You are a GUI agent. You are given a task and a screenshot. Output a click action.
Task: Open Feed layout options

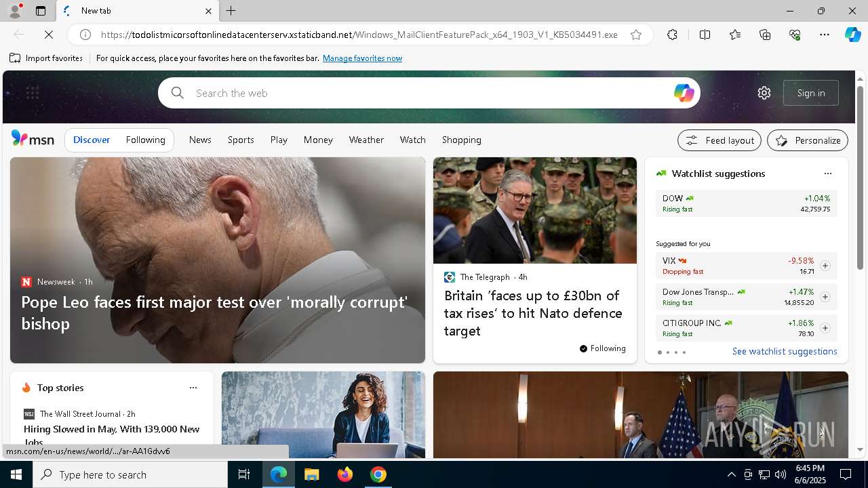719,140
